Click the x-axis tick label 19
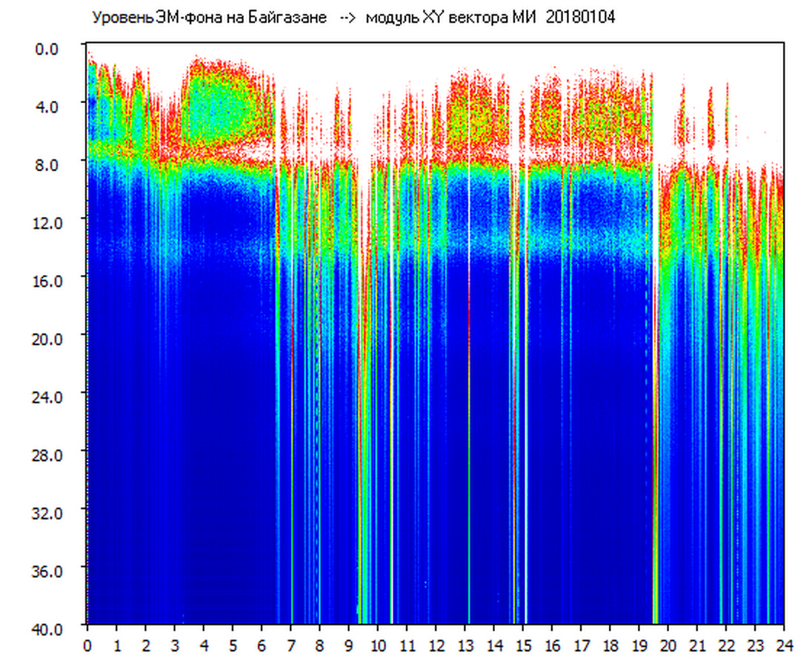812x667 pixels. pos(639,646)
